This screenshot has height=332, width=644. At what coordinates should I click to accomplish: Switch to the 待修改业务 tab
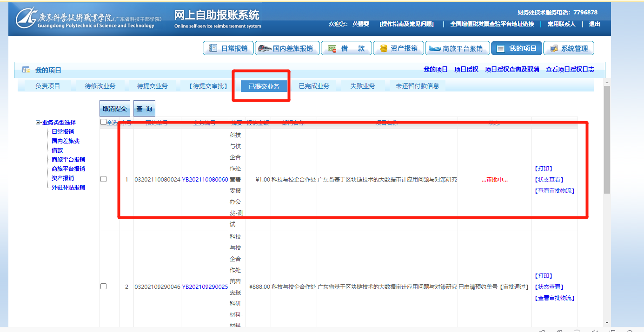[100, 86]
